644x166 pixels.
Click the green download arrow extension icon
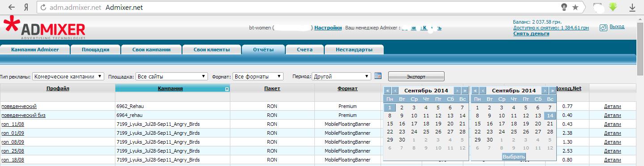point(613,7)
